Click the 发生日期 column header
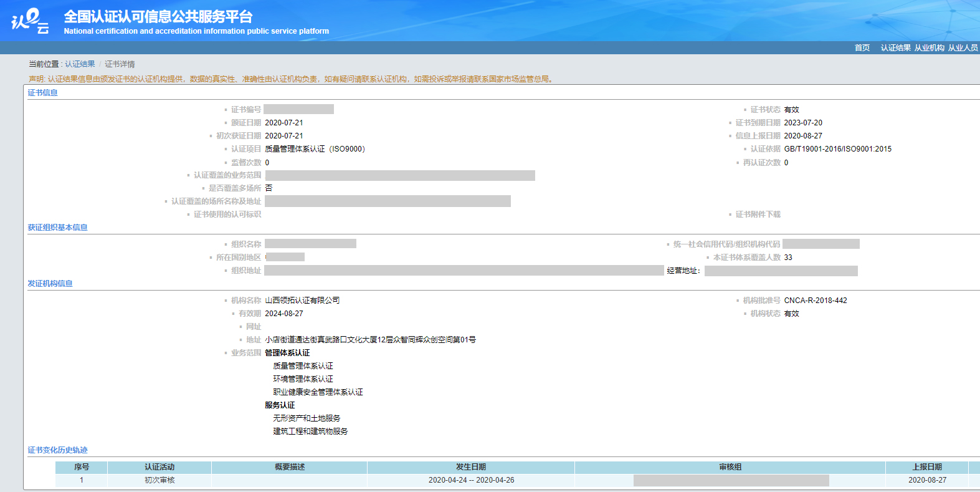The height and width of the screenshot is (492, 980). coord(471,467)
